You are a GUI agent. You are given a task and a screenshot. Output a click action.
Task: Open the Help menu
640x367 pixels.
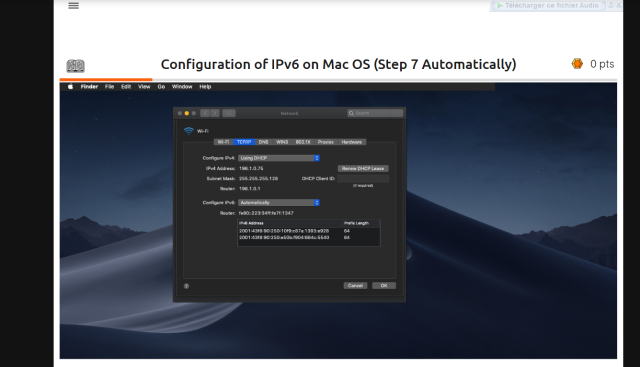pos(205,87)
